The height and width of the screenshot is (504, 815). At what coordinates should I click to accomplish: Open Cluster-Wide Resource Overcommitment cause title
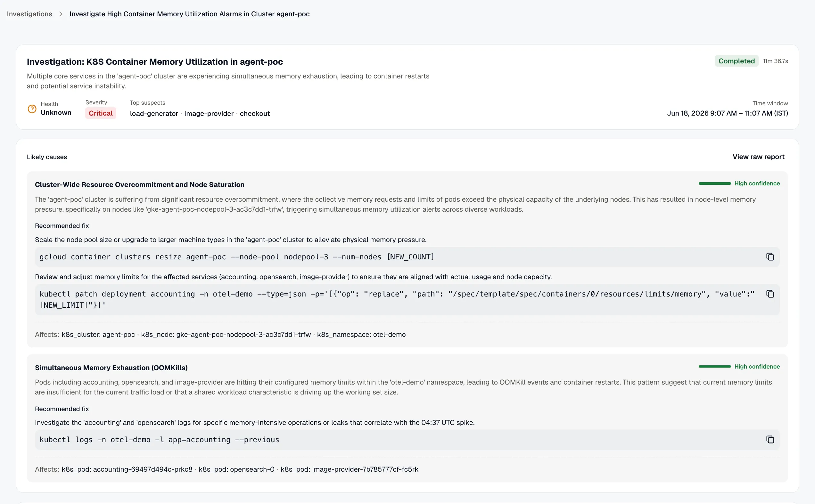tap(140, 185)
